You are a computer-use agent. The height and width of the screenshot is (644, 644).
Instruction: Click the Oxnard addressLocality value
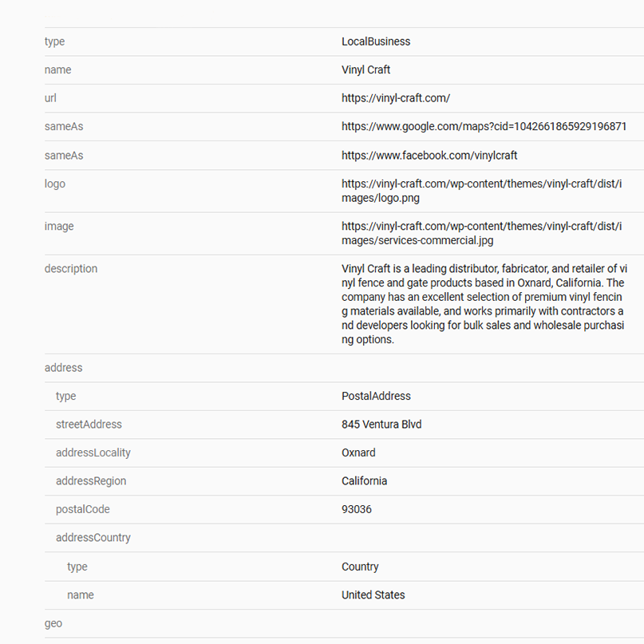coord(358,452)
